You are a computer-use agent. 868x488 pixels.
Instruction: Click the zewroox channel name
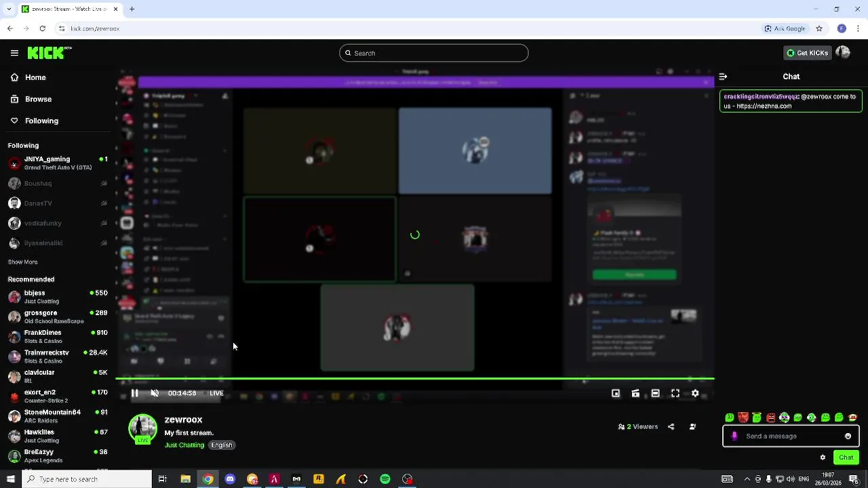[183, 420]
